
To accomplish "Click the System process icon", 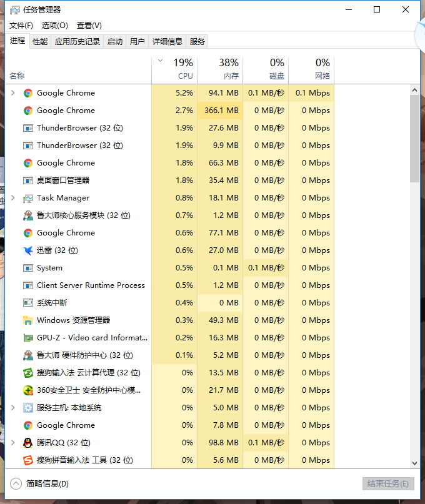I will click(x=28, y=268).
